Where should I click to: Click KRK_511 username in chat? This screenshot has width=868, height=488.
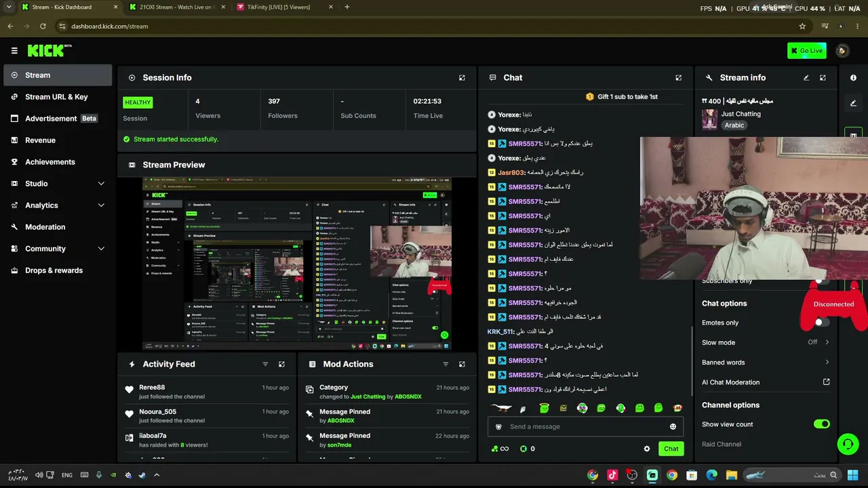[x=500, y=332]
